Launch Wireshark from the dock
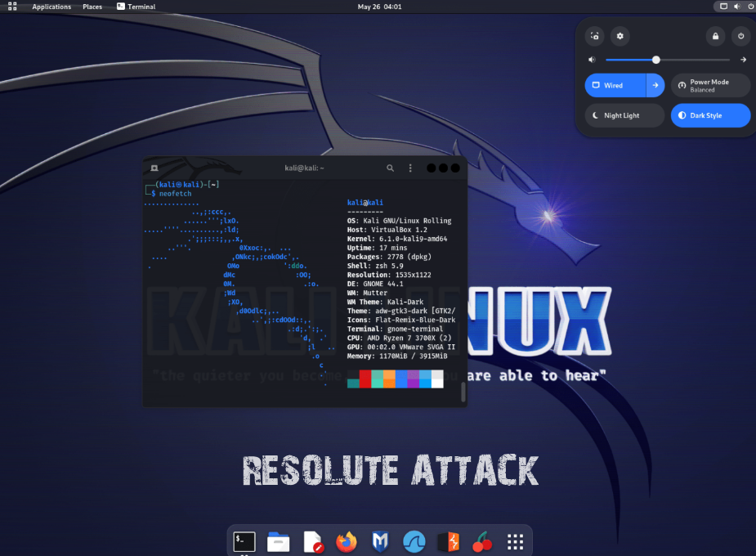 [414, 541]
